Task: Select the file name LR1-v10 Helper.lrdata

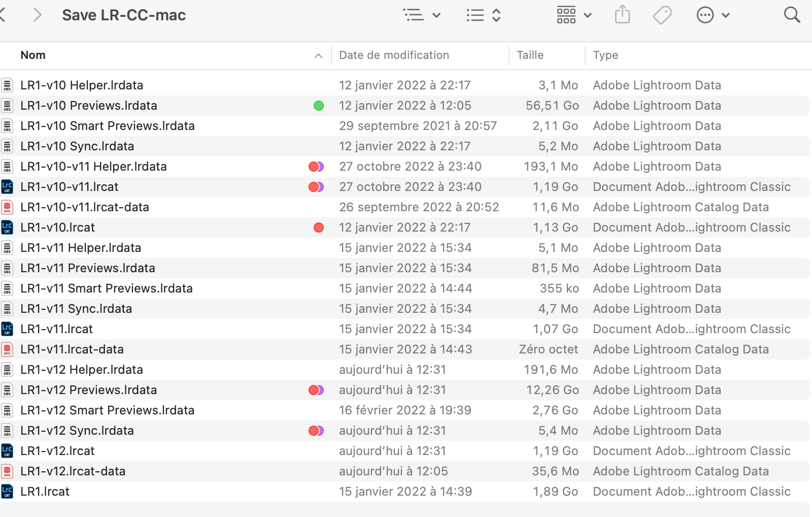Action: [82, 85]
